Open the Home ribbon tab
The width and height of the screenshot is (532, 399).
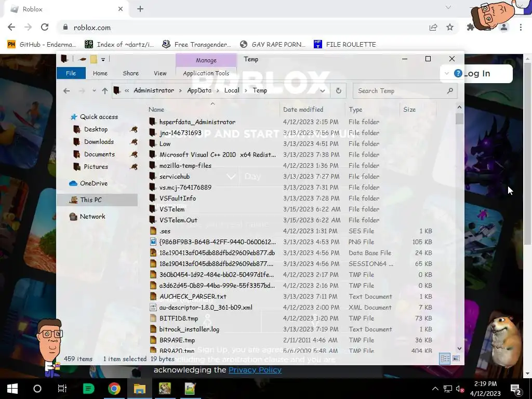(100, 73)
